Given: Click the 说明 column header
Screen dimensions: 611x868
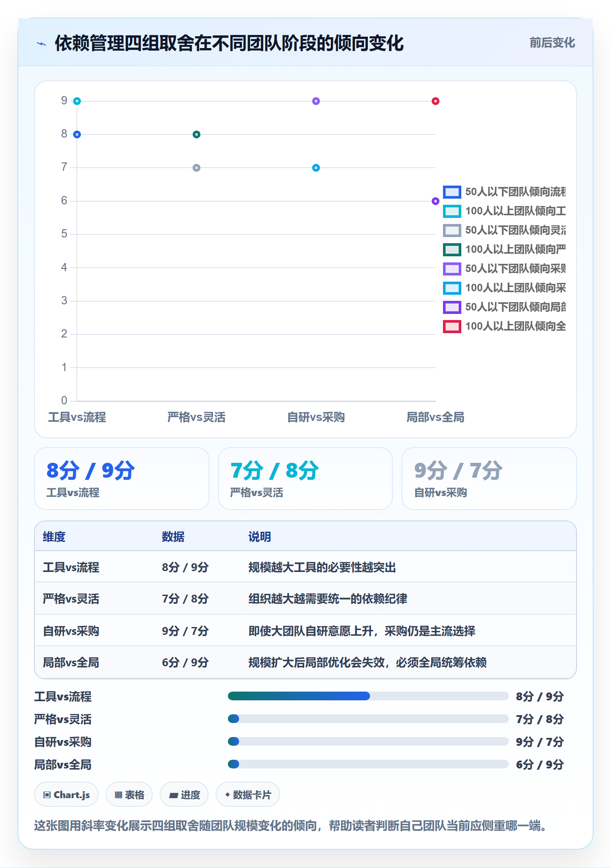Looking at the screenshot, I should [x=260, y=537].
